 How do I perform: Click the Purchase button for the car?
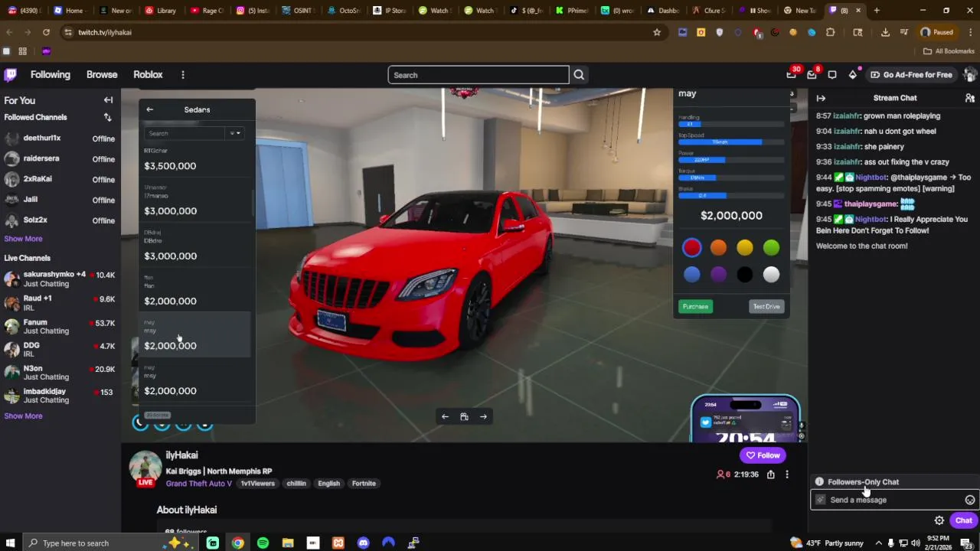coord(695,307)
